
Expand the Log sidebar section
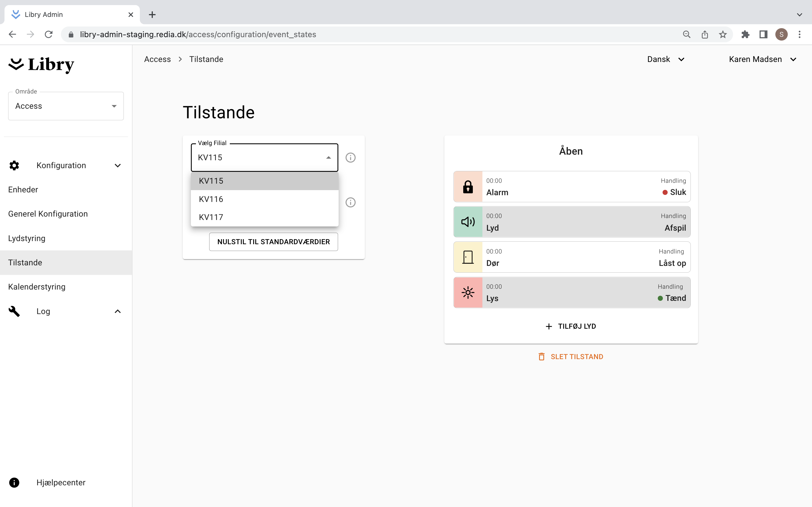(118, 312)
